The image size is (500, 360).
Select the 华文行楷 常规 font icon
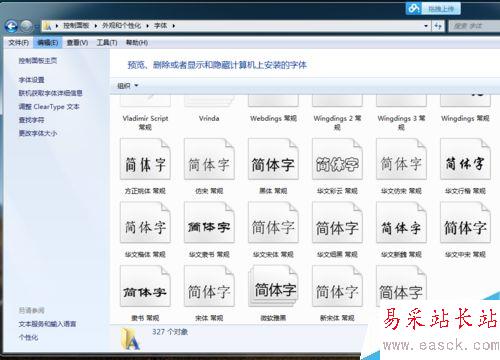click(x=465, y=159)
